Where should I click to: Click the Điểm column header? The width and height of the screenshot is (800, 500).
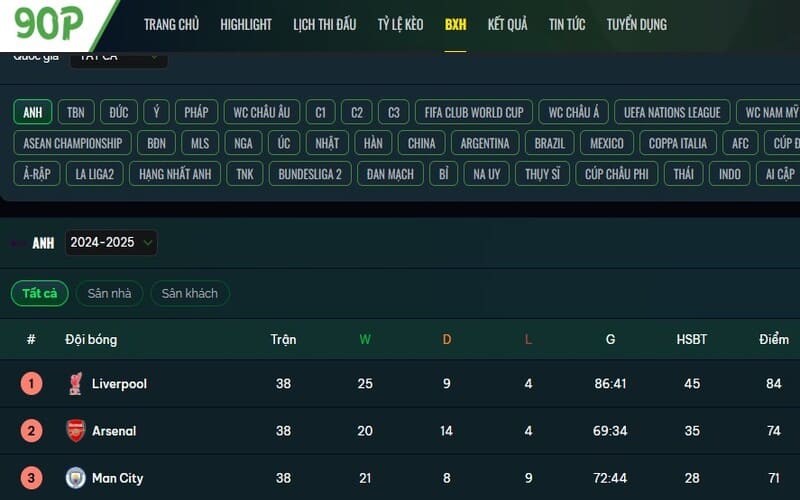click(x=774, y=339)
